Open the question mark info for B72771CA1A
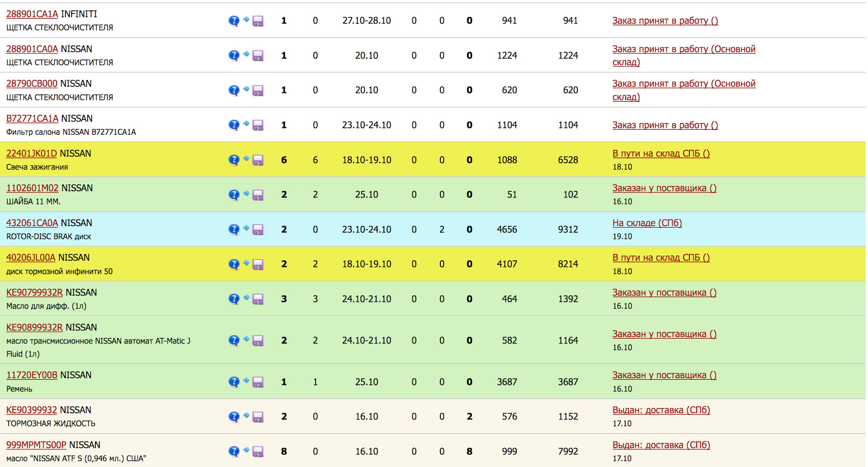 (x=234, y=125)
